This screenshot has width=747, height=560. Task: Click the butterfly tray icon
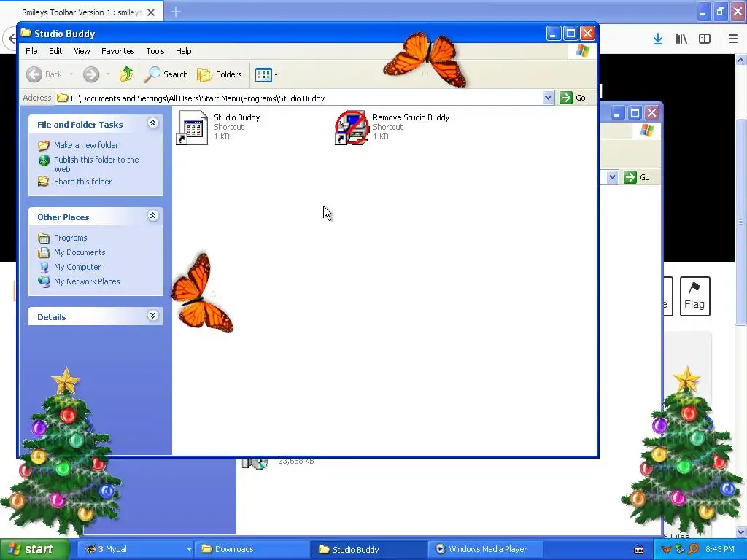click(666, 549)
